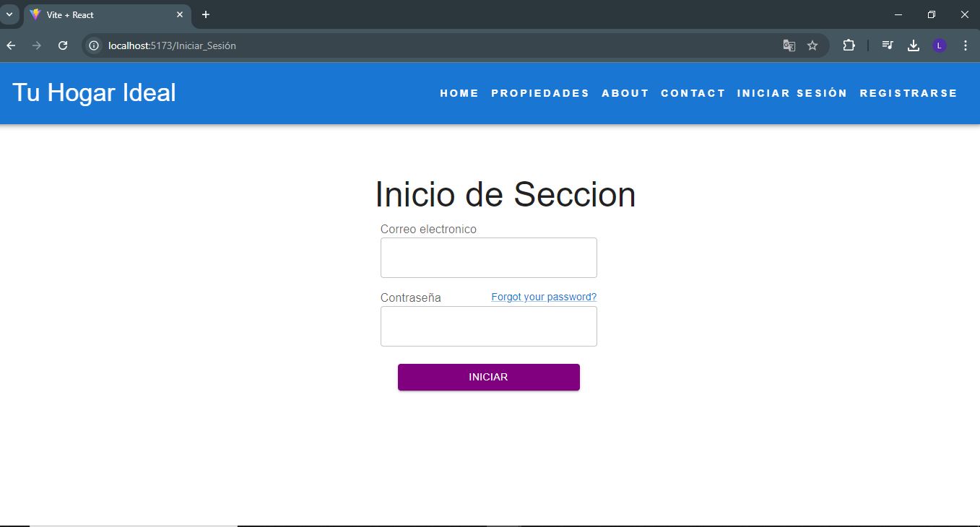980x527 pixels.
Task: Click the Contraseña label
Action: click(x=411, y=297)
